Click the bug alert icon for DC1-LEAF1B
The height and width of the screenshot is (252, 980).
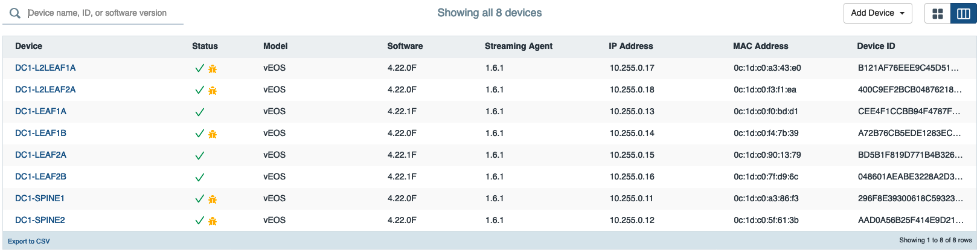pos(213,134)
